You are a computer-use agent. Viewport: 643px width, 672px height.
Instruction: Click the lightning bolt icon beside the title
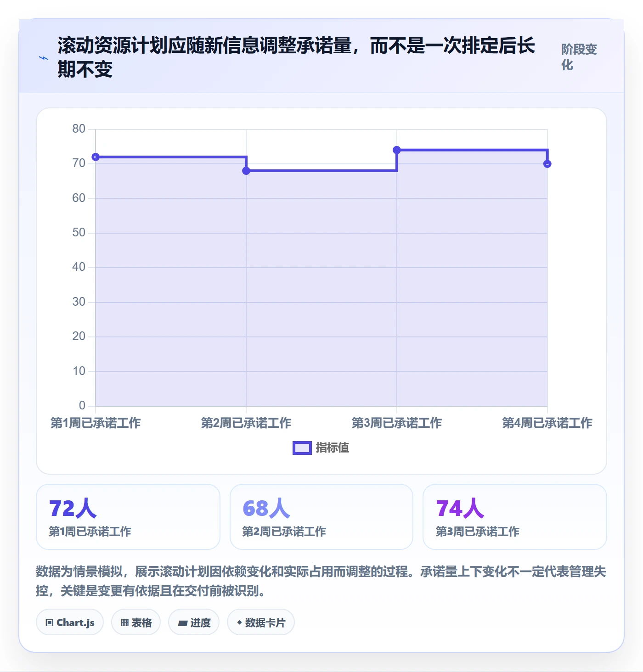(44, 58)
